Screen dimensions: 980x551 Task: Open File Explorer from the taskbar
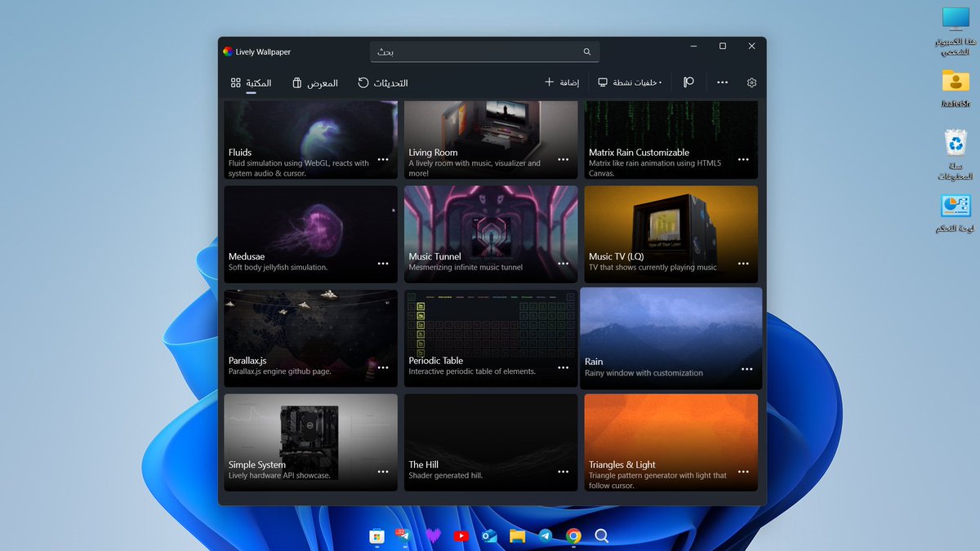517,536
